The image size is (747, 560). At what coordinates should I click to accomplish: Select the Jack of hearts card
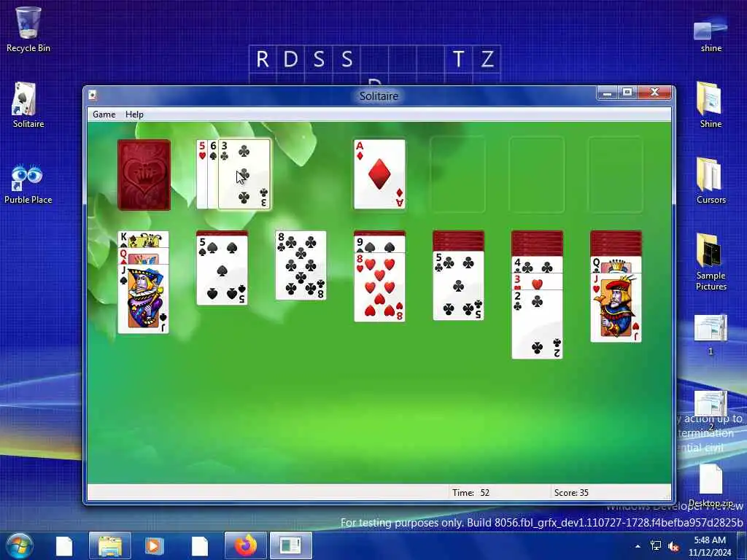[616, 307]
